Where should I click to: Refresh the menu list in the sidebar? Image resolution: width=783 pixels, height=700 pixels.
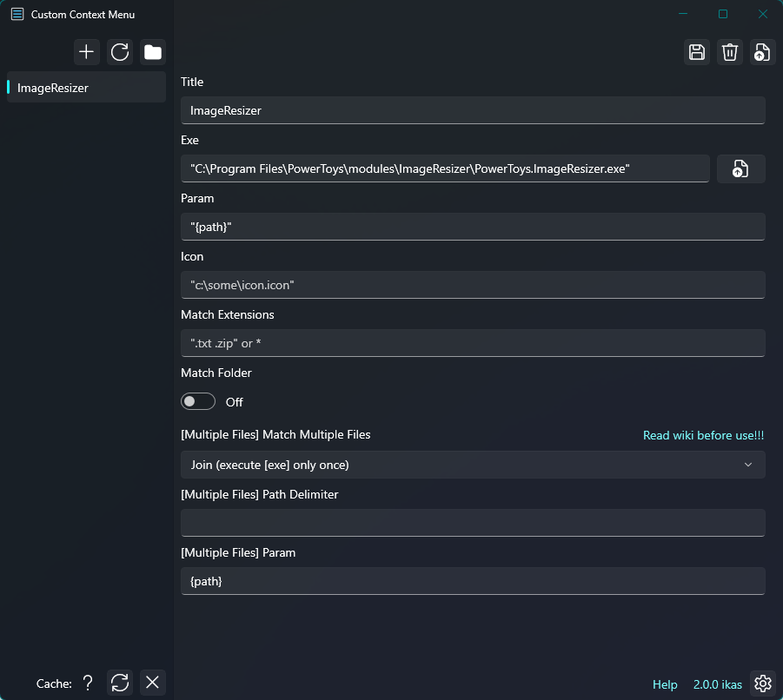click(120, 52)
